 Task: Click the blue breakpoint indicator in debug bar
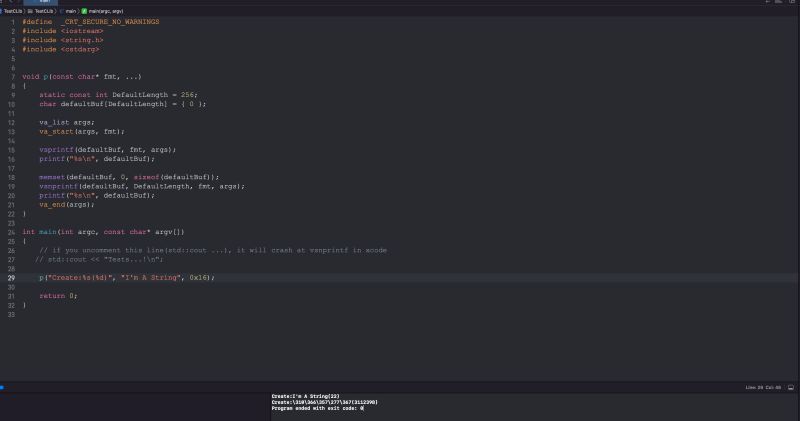click(2, 387)
